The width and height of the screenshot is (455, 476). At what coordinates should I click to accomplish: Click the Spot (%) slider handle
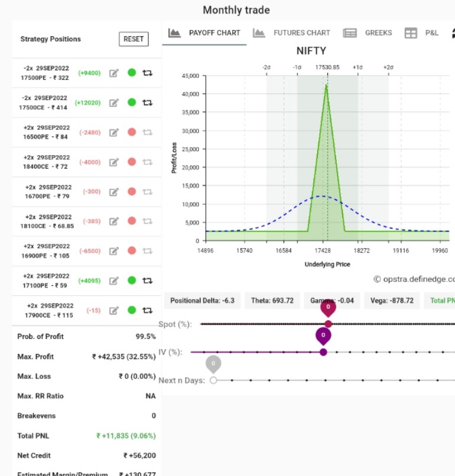(328, 324)
